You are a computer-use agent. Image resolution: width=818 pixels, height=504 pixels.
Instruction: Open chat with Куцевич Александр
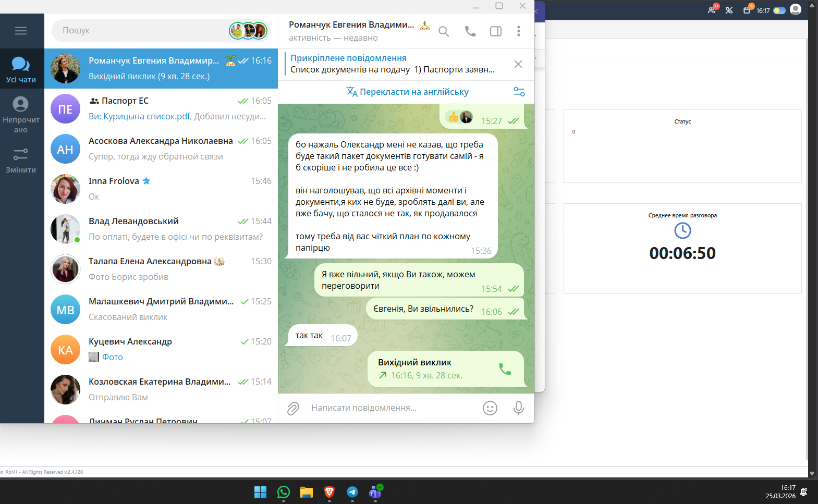(x=161, y=349)
